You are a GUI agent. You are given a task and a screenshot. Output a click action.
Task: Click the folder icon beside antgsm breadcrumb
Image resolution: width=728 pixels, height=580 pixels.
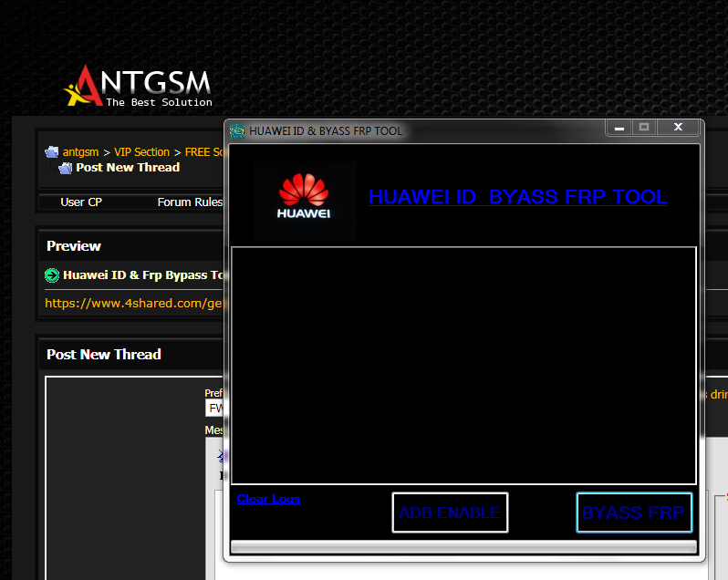51,152
